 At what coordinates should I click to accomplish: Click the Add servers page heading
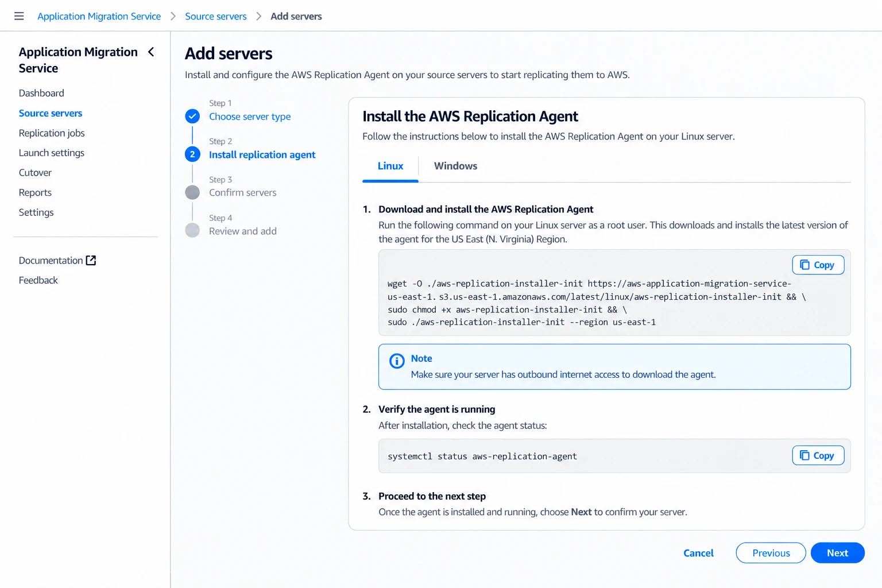coord(229,53)
